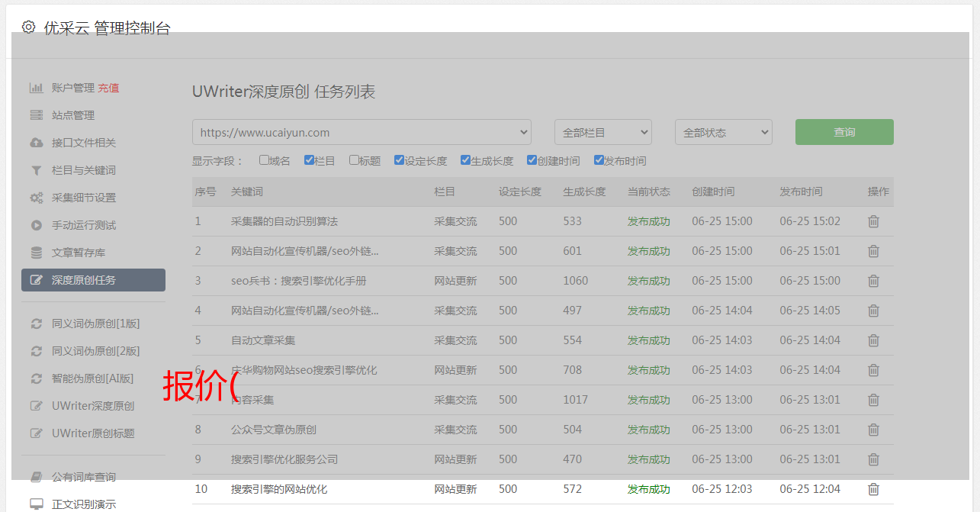Expand the 全部栏目 dropdown

[602, 132]
